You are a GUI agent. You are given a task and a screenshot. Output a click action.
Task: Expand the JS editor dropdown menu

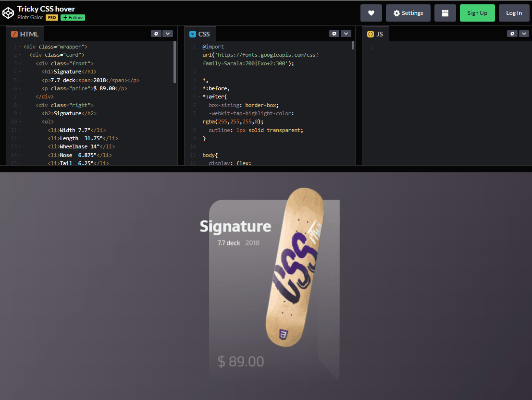coord(524,34)
